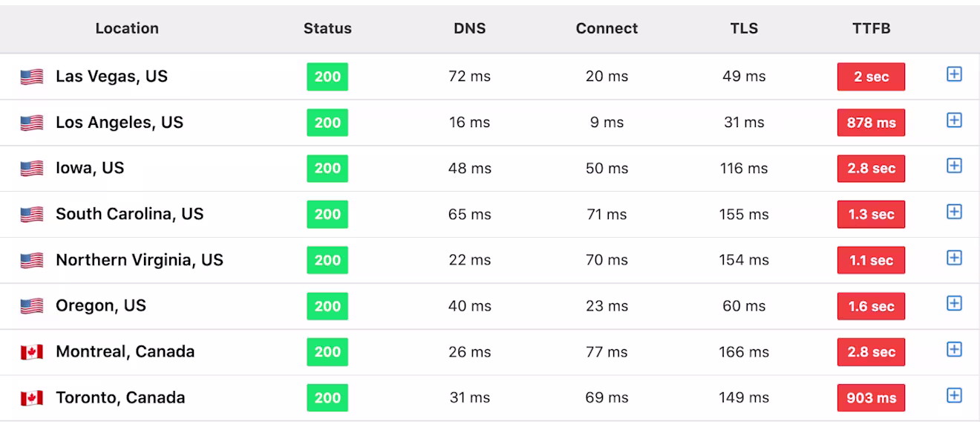Click the US flag beside Northern Virginia
This screenshot has width=980, height=422.
31,261
